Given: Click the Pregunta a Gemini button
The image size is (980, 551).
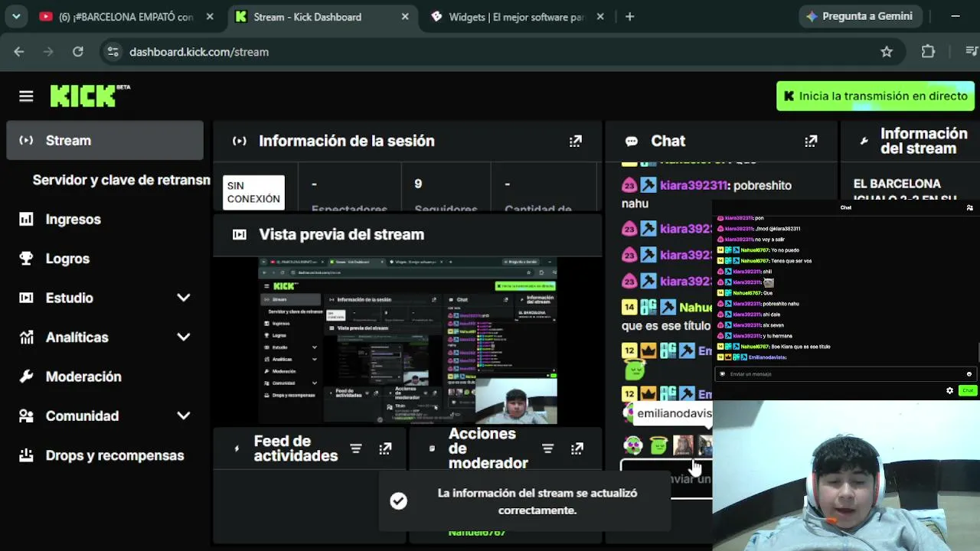Looking at the screenshot, I should 861,16.
